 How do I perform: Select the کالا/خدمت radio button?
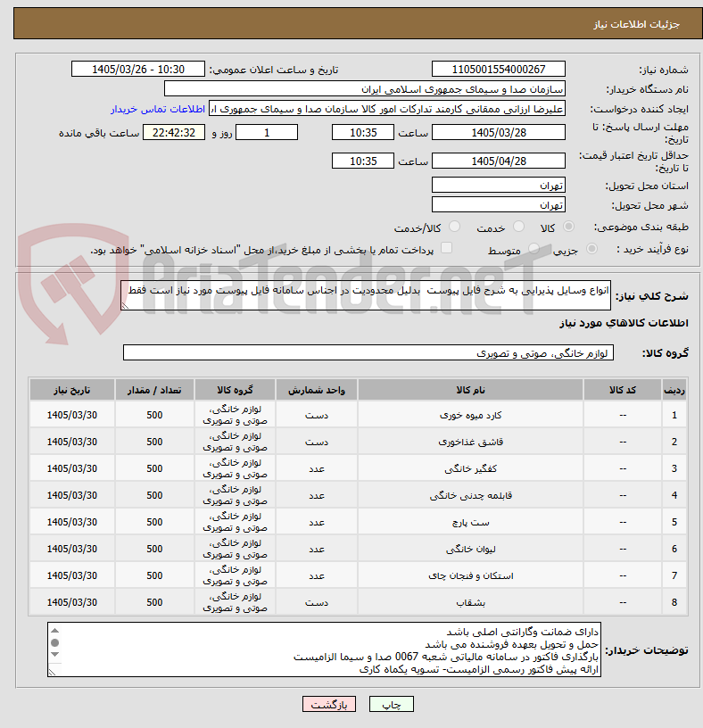[455, 227]
